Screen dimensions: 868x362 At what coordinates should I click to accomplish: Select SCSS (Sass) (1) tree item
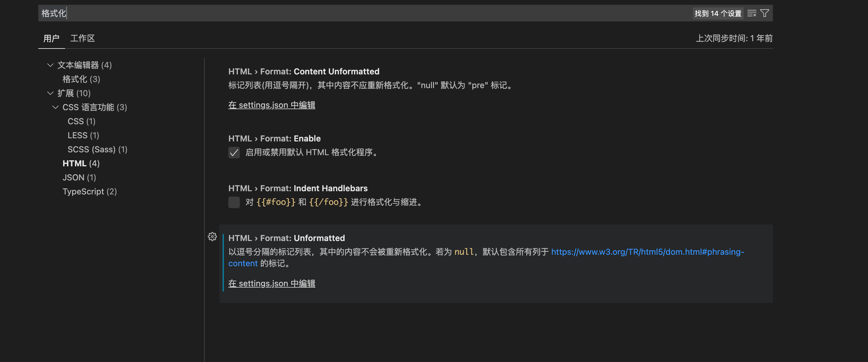97,149
